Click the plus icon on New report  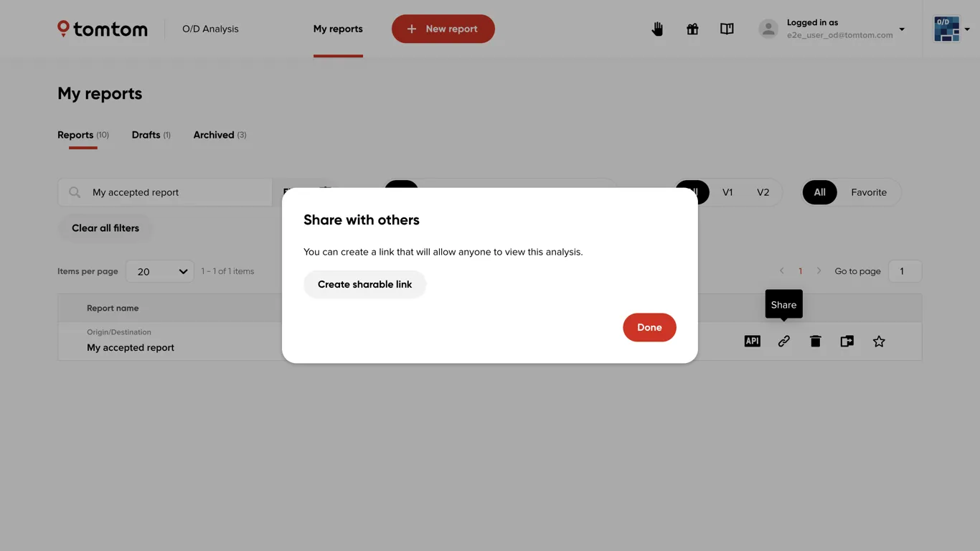coord(412,29)
